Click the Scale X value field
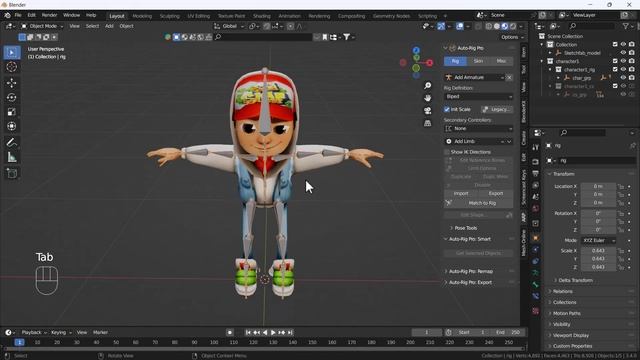 pyautogui.click(x=598, y=251)
